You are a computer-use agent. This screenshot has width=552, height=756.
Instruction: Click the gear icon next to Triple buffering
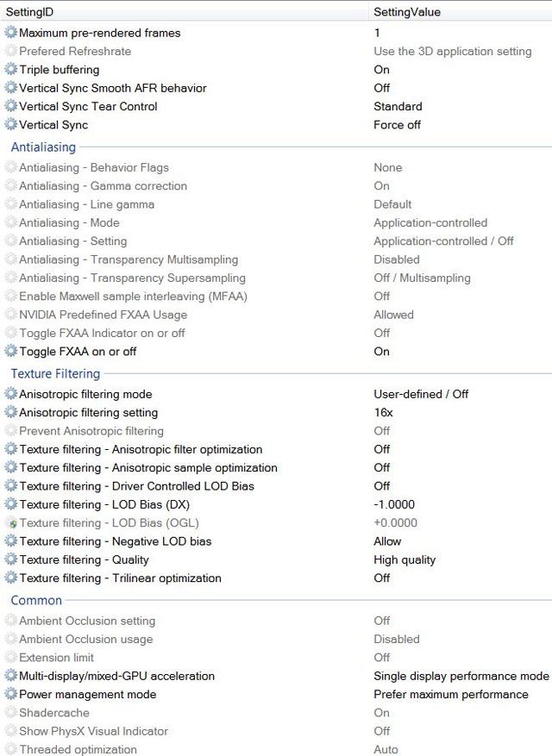pyautogui.click(x=11, y=70)
